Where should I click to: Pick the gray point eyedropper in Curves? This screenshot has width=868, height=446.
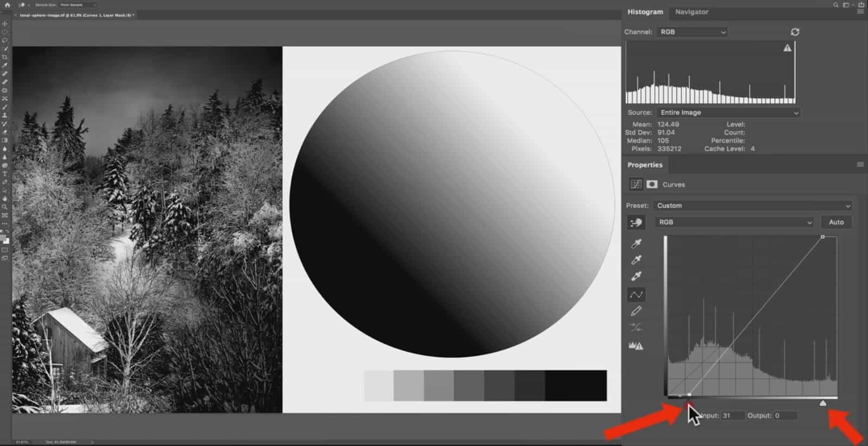click(636, 260)
